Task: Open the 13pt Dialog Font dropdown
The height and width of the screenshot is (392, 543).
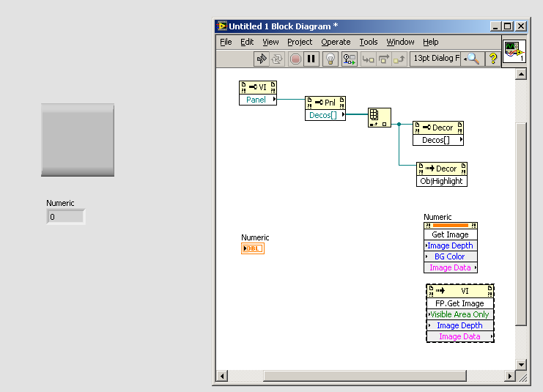Action: point(436,59)
